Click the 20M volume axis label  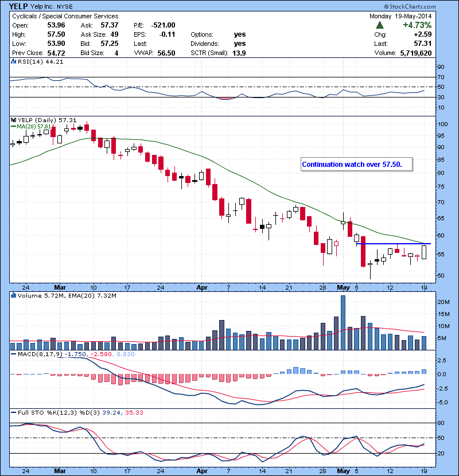click(x=443, y=302)
